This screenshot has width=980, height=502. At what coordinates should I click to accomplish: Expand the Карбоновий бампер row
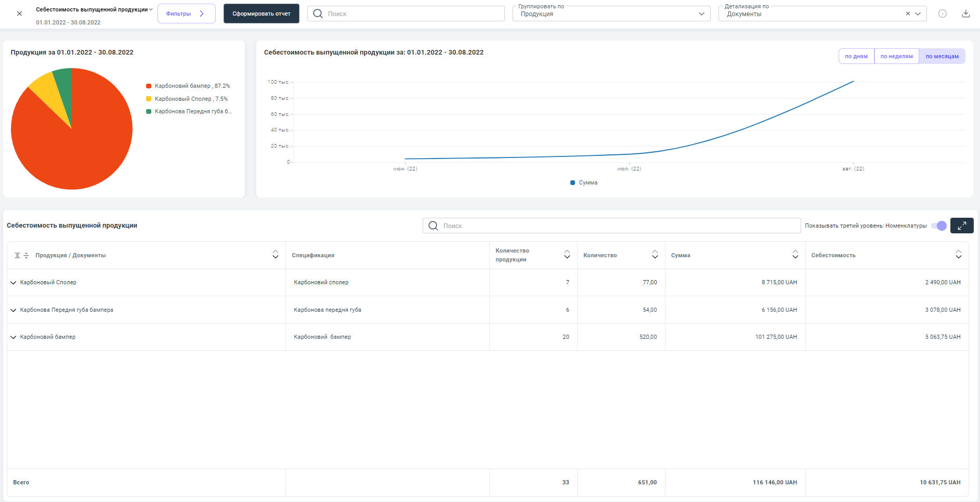[x=14, y=337]
